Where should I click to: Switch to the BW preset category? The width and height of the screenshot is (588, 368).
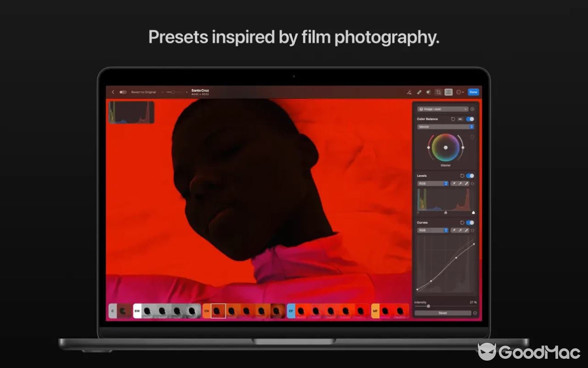coord(136,311)
